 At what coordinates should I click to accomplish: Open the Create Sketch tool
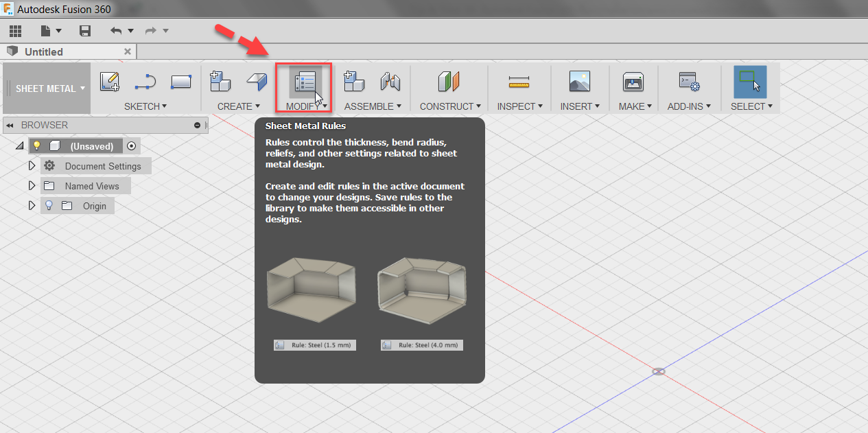coord(110,82)
